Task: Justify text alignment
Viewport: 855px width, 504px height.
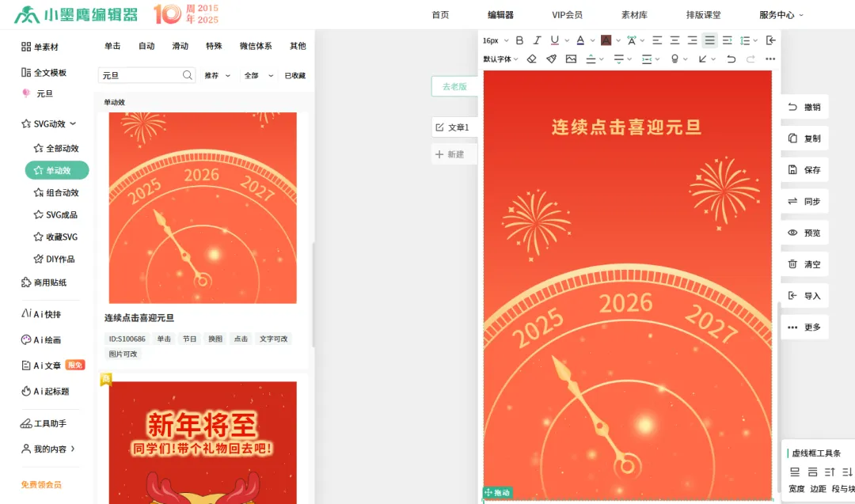Action: pyautogui.click(x=709, y=40)
